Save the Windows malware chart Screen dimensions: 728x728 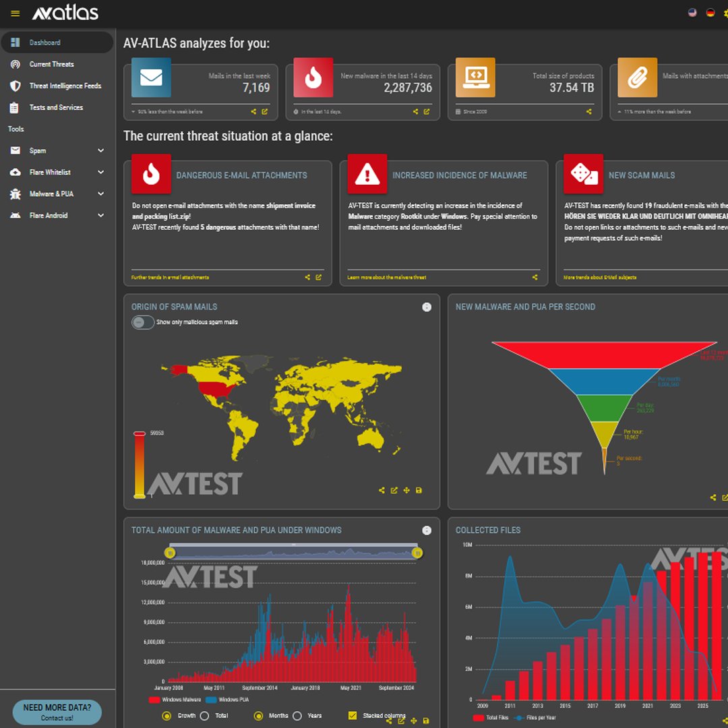click(x=426, y=721)
